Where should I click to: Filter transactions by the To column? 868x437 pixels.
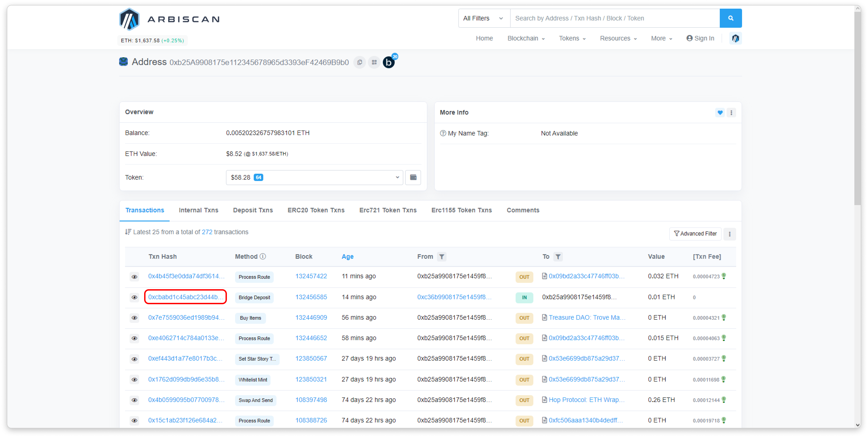click(558, 256)
